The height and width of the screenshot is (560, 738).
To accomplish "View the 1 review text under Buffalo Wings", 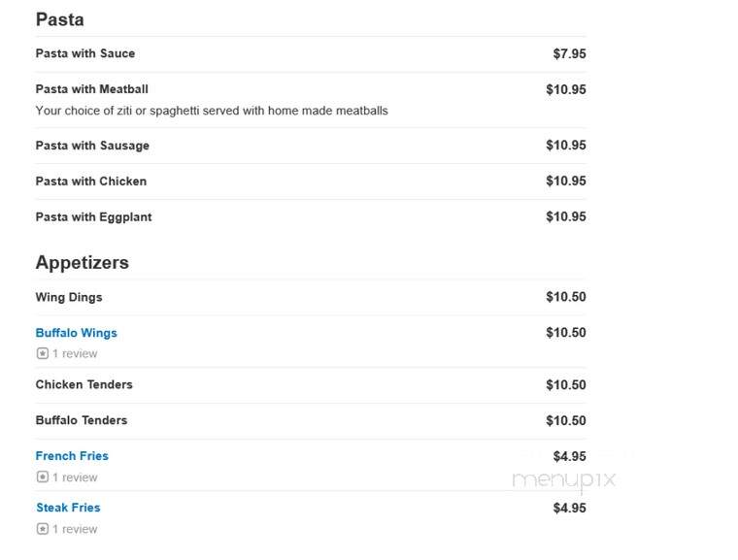I will click(75, 354).
